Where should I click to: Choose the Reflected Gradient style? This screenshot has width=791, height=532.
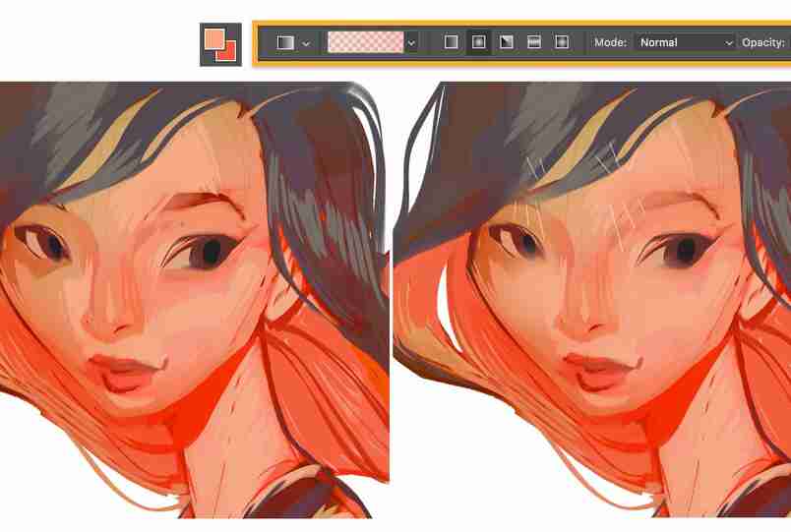pyautogui.click(x=533, y=42)
